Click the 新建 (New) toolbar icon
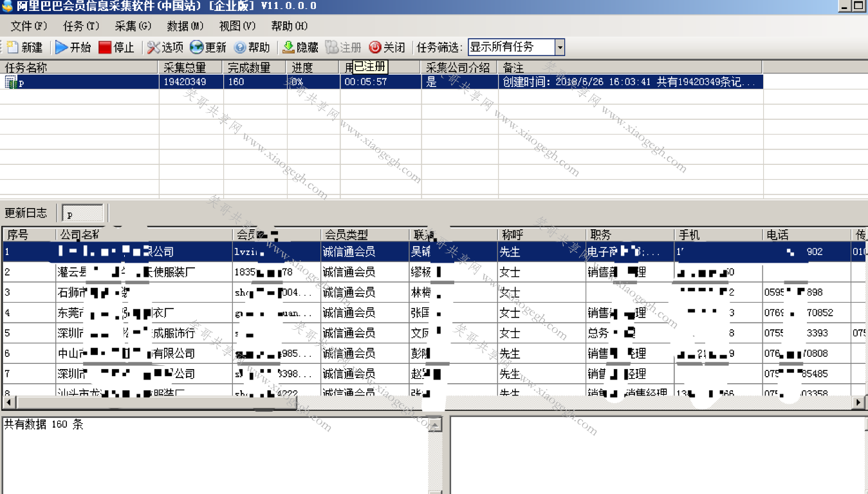 (x=12, y=47)
